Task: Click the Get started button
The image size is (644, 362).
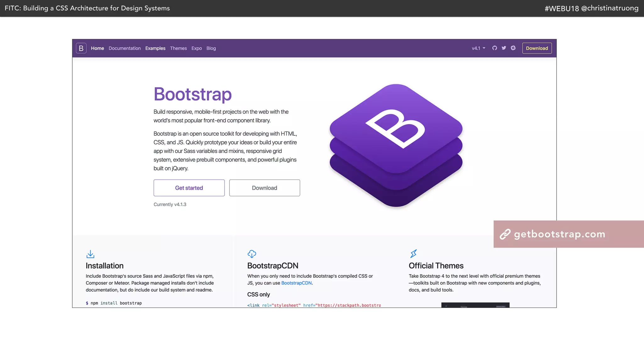Action: coord(189,188)
